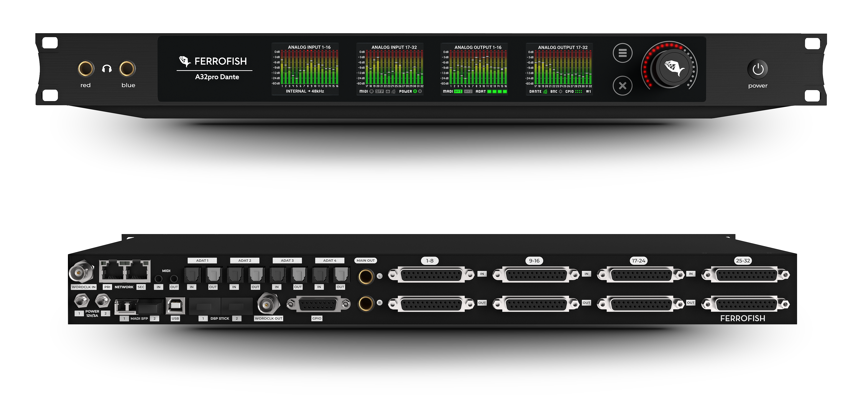Viewport: 868px width, 402px height.
Task: Click the 17-24 IN D-sub connector
Action: (640, 275)
